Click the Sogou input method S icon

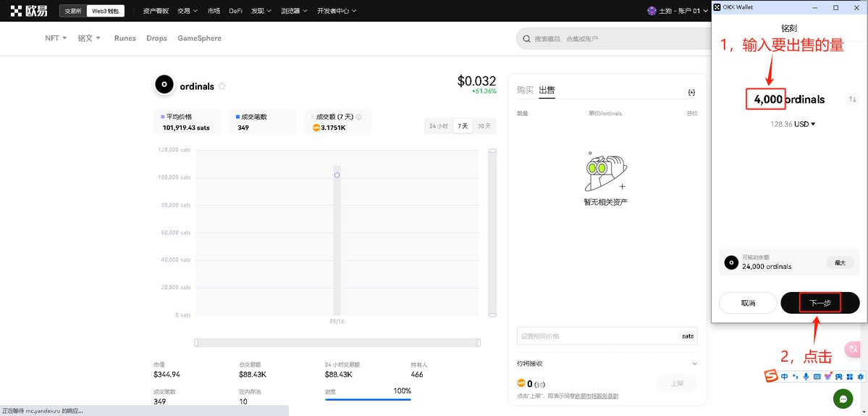[x=772, y=376]
